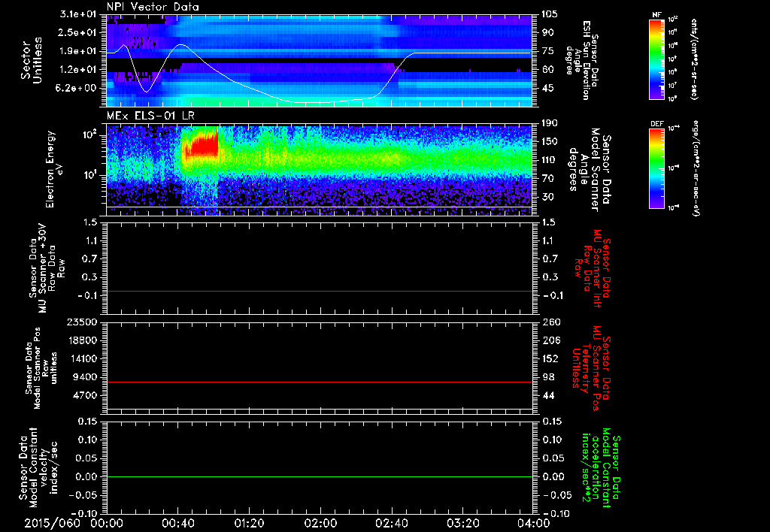The height and width of the screenshot is (532, 770).
Task: Click the 9400 scanner position tick label
Action: click(x=84, y=377)
